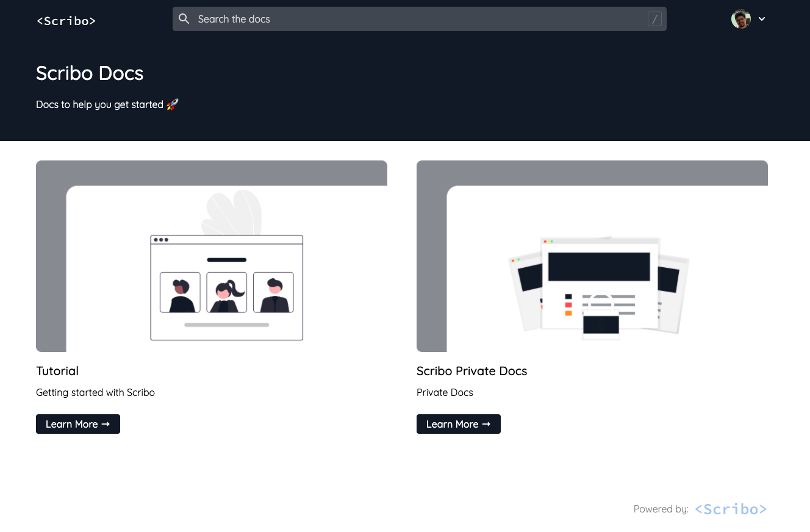Viewport: 810px width, 532px height.
Task: Click the user profile avatar photo
Action: click(x=740, y=19)
